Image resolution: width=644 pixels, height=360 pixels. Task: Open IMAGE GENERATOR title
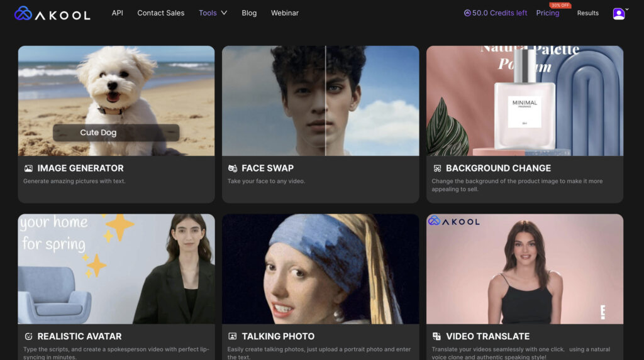coord(80,168)
